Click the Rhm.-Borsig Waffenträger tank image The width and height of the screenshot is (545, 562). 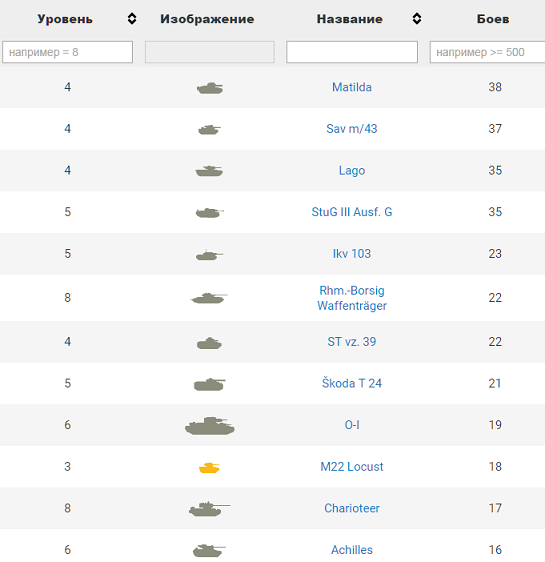coord(209,298)
